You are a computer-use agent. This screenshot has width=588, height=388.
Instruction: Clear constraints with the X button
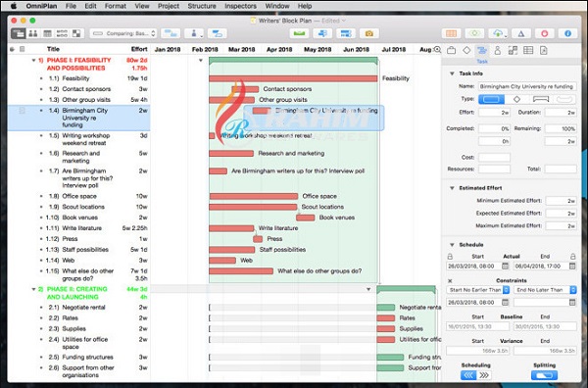point(450,281)
